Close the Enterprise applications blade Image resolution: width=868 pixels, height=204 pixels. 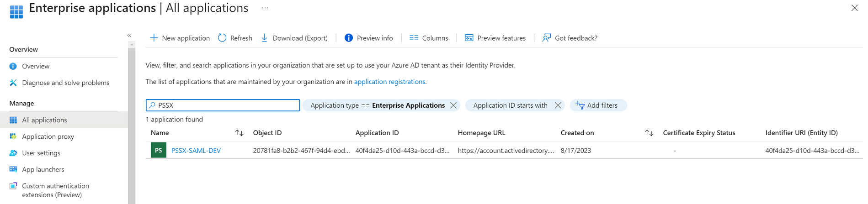click(x=854, y=8)
